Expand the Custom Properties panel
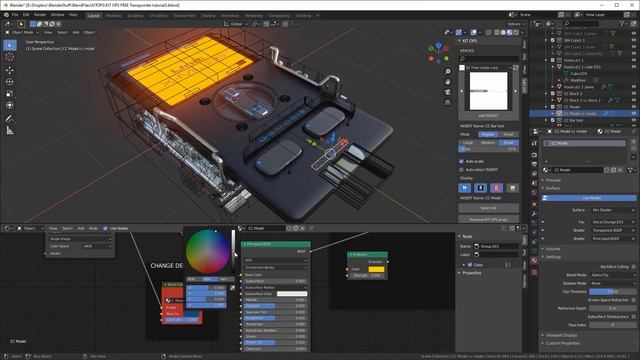 click(561, 343)
